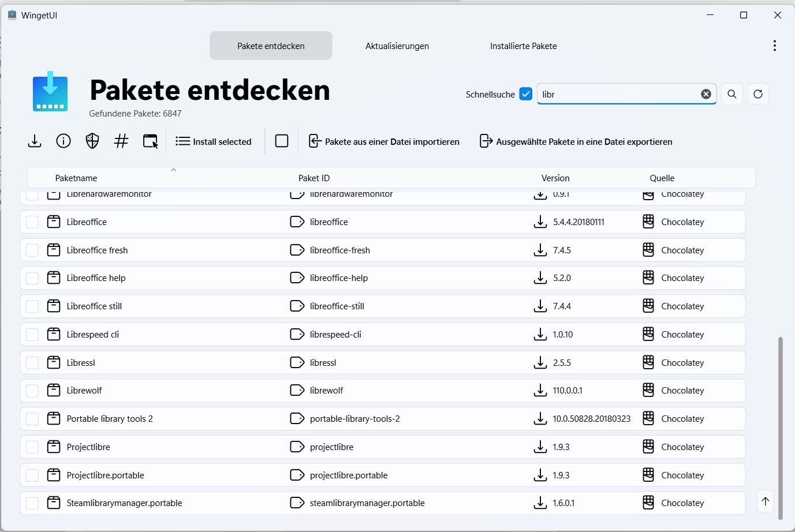
Task: Click the interactive installation window icon
Action: pyautogui.click(x=150, y=141)
